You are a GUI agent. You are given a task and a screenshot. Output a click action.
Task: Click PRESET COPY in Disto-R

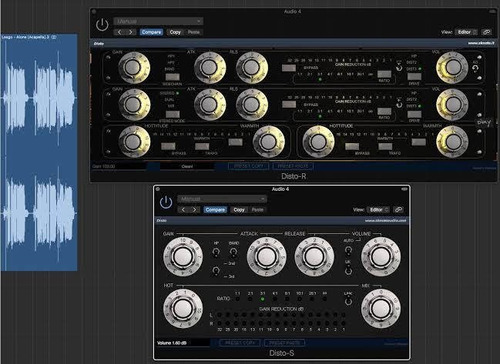pyautogui.click(x=249, y=166)
